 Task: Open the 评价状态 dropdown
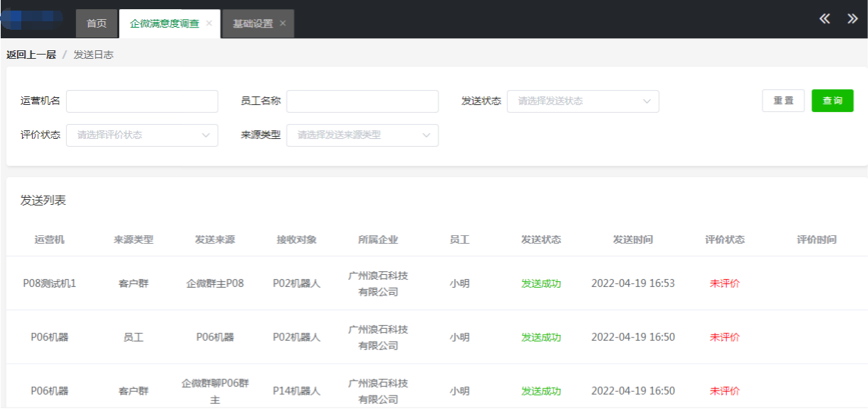click(x=142, y=135)
